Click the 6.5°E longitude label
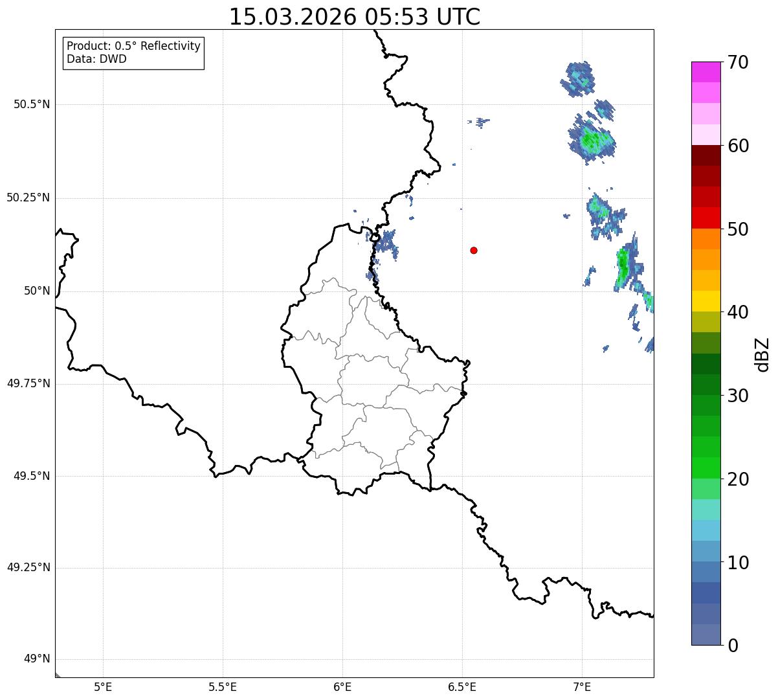Viewport: 778px width, 700px height. click(x=462, y=686)
